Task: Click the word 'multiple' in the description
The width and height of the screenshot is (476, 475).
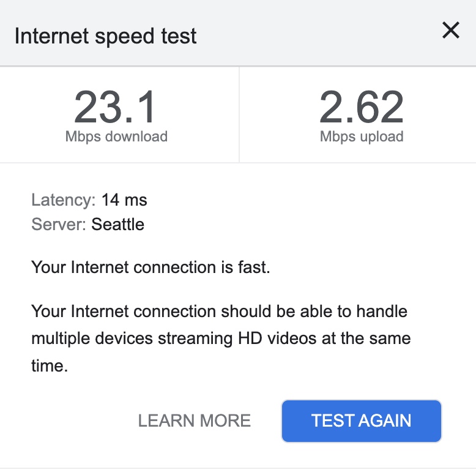Action: point(62,338)
